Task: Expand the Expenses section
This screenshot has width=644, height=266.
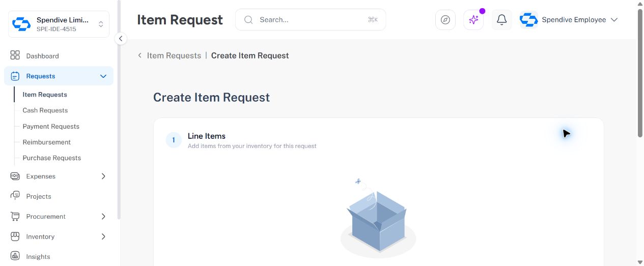Action: (103, 176)
